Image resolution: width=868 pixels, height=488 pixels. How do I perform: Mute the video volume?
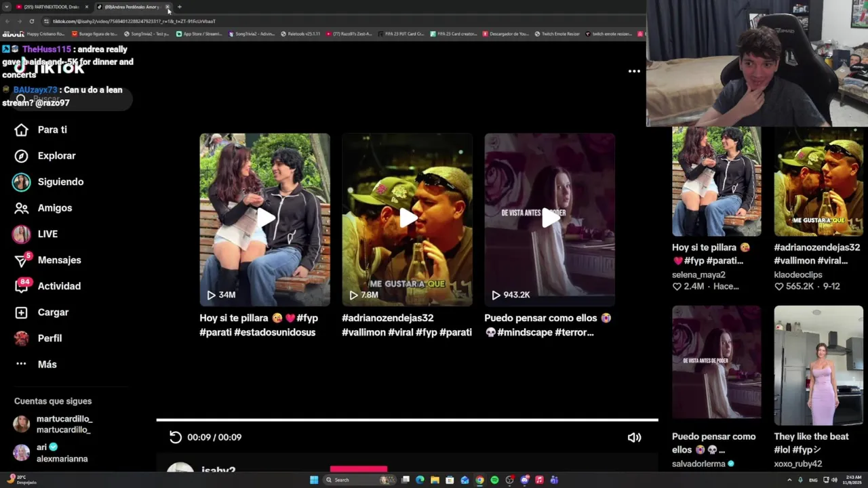(634, 437)
